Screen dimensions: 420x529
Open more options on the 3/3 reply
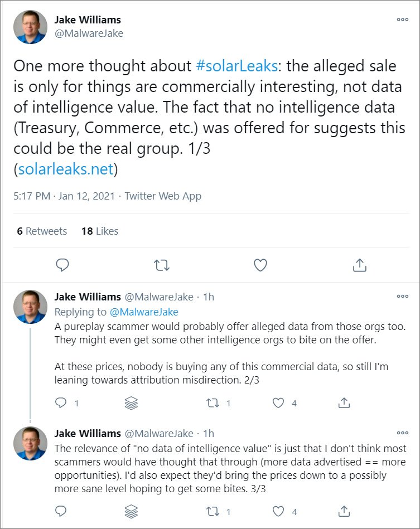click(x=402, y=433)
